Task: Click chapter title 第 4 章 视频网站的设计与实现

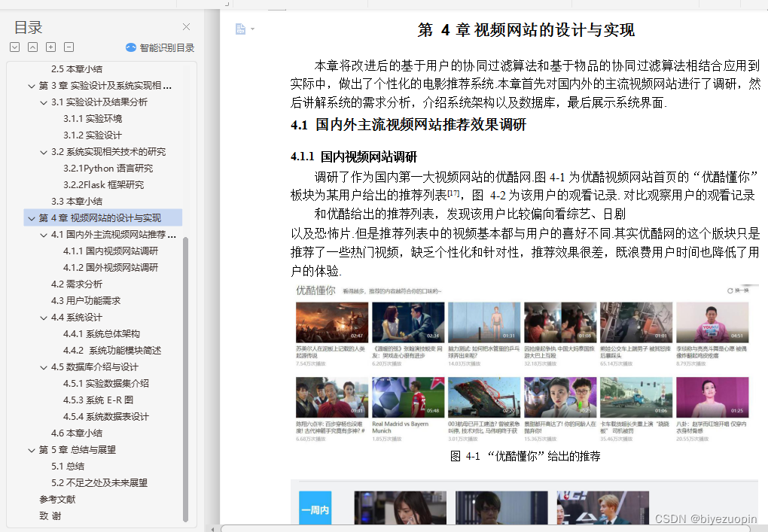Action: [x=526, y=30]
